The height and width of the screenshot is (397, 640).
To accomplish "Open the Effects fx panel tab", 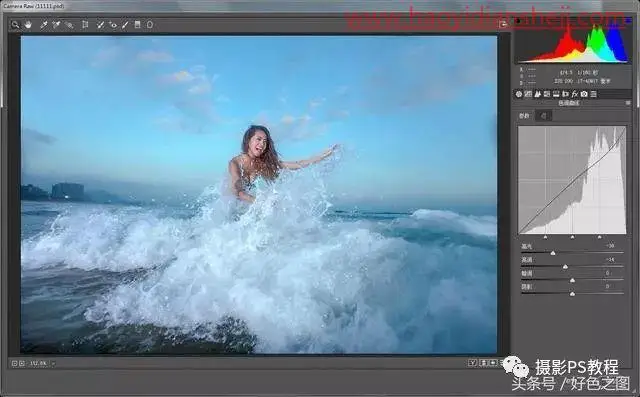I will [x=575, y=94].
